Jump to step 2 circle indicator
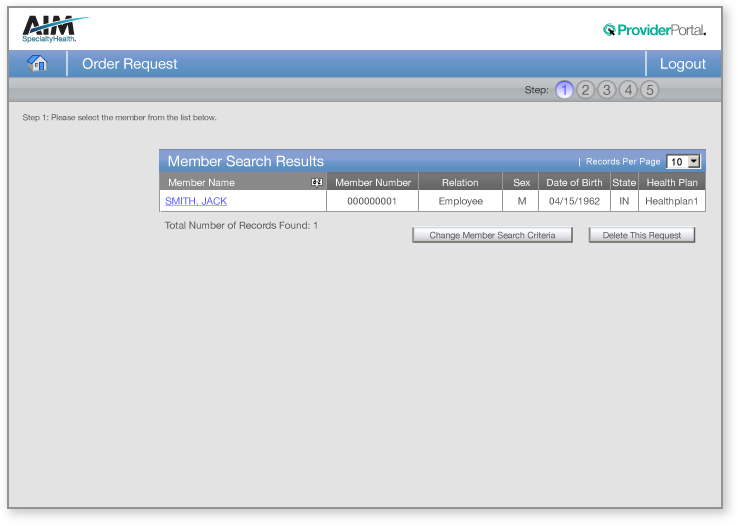737x525 pixels. [586, 90]
